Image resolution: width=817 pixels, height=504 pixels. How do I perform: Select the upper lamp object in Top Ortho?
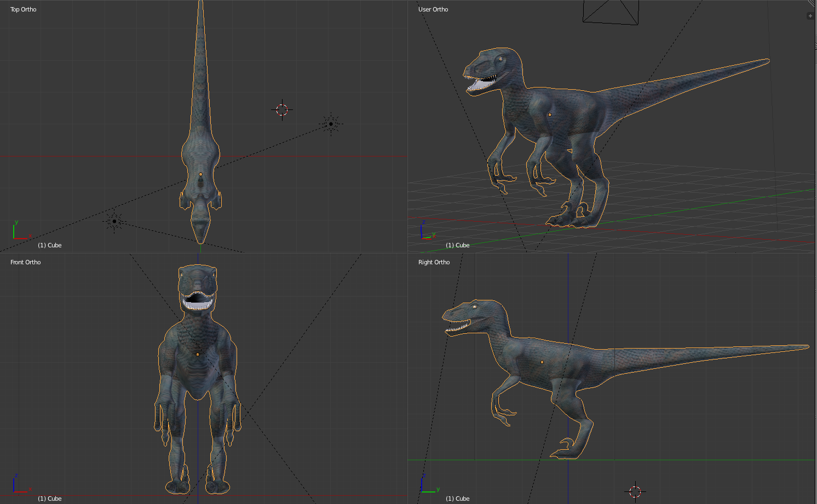pyautogui.click(x=331, y=124)
